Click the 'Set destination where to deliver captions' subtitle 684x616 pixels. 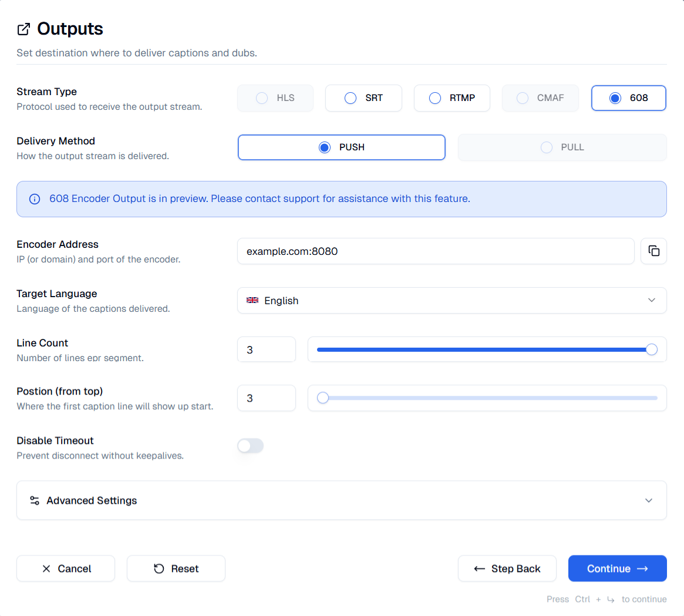coord(137,53)
